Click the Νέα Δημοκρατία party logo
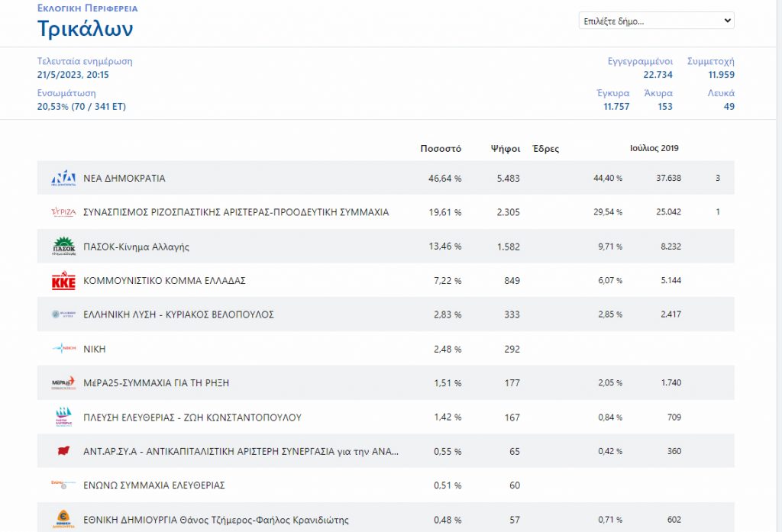 [63, 178]
